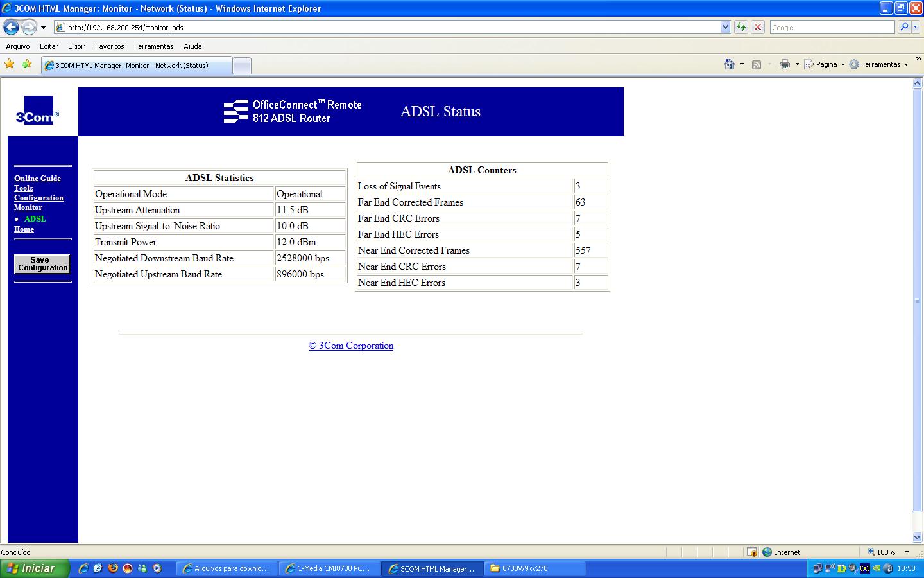Open the Ajuda menu
Image resolution: width=924 pixels, height=578 pixels.
(x=193, y=46)
